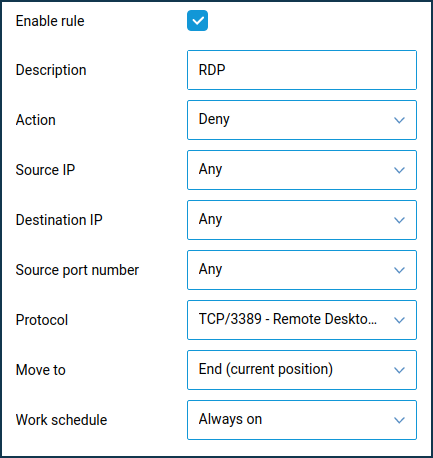Open the Protocol dropdown showing TCP/3389
433x458 pixels.
302,320
